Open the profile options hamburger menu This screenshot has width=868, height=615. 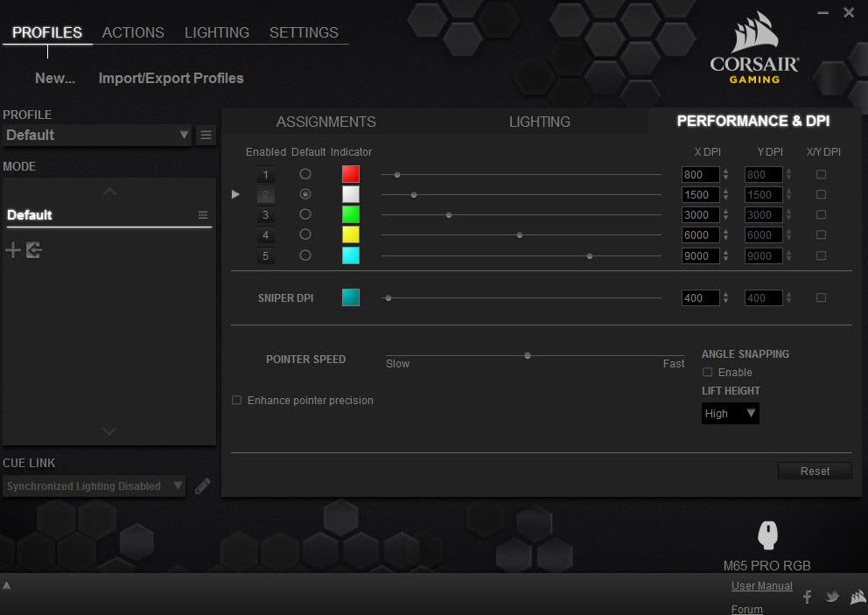coord(206,135)
